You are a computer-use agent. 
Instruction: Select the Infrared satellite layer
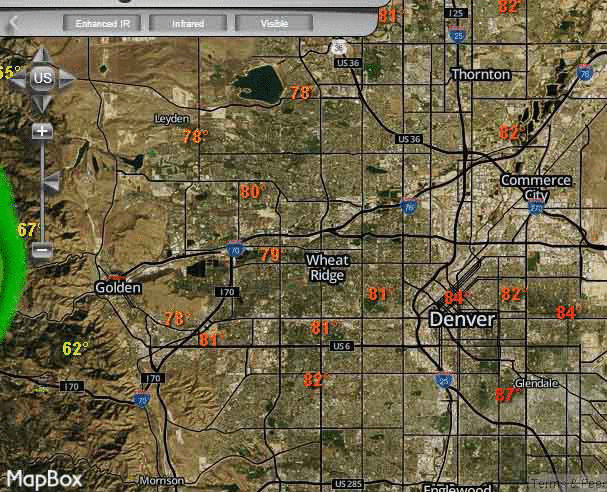187,22
